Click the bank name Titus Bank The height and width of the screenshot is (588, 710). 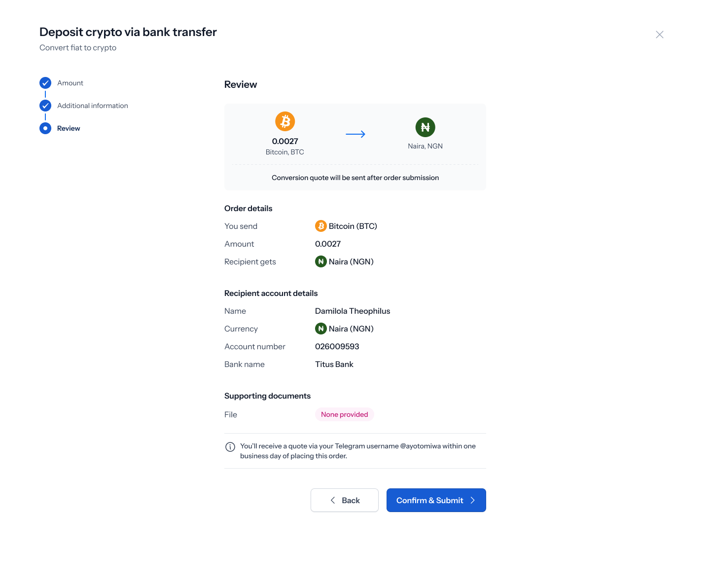pos(334,364)
